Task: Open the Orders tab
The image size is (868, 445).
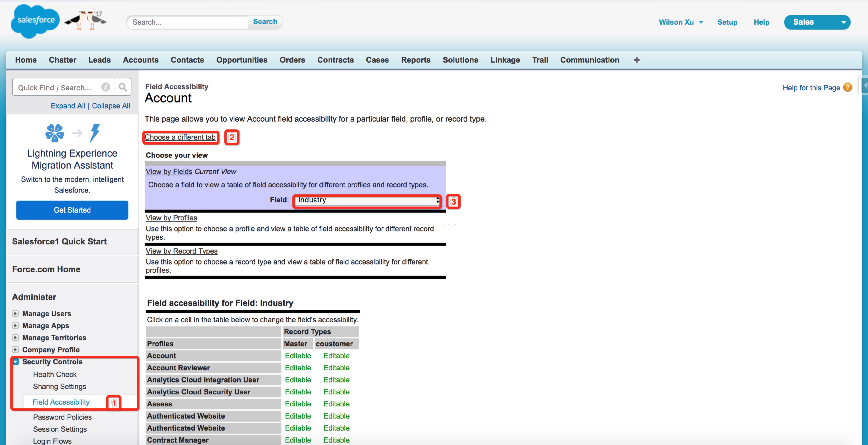Action: [x=292, y=60]
